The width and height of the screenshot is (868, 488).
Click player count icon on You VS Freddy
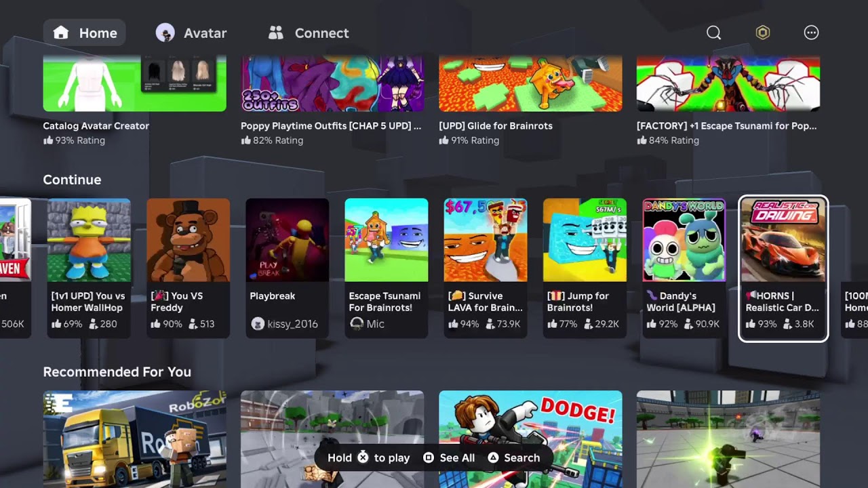click(193, 324)
